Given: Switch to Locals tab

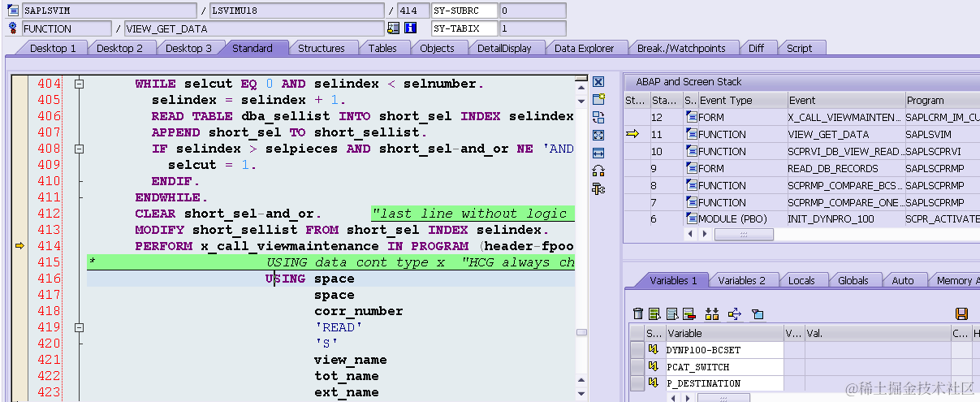Looking at the screenshot, I should [x=801, y=280].
